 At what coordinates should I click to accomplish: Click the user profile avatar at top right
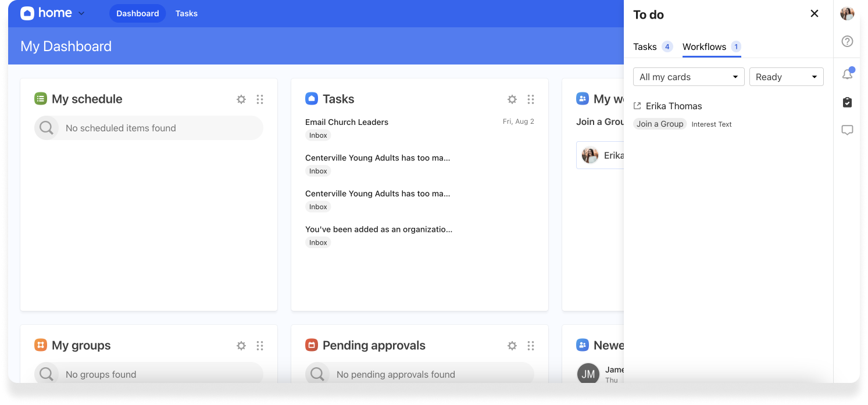[x=847, y=13]
